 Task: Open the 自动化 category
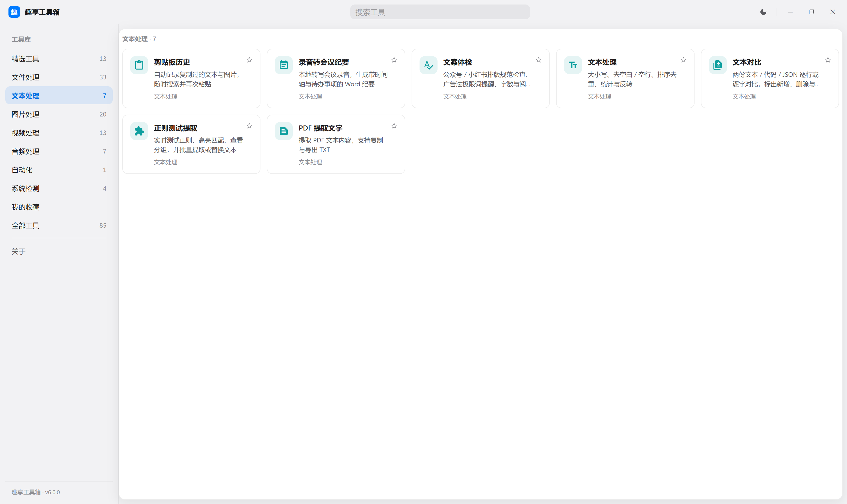coord(59,169)
